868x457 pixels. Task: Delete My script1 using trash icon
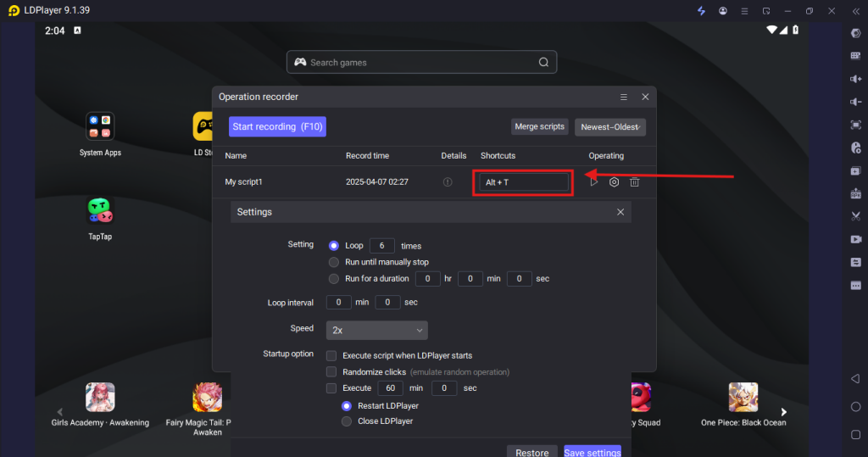pos(634,181)
